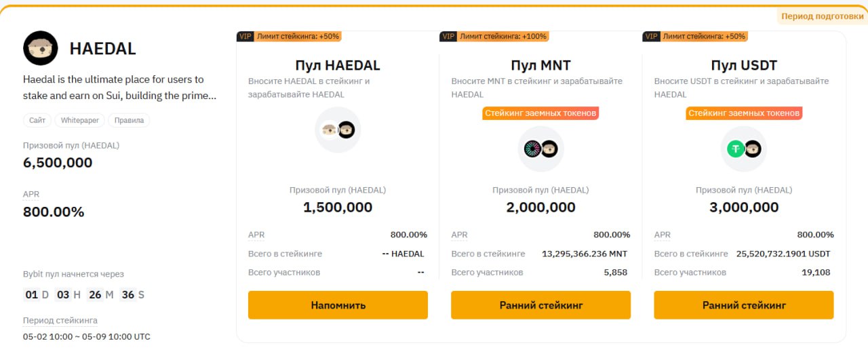Select the Пул USDT title
Screen dimensions: 868x354
click(744, 66)
